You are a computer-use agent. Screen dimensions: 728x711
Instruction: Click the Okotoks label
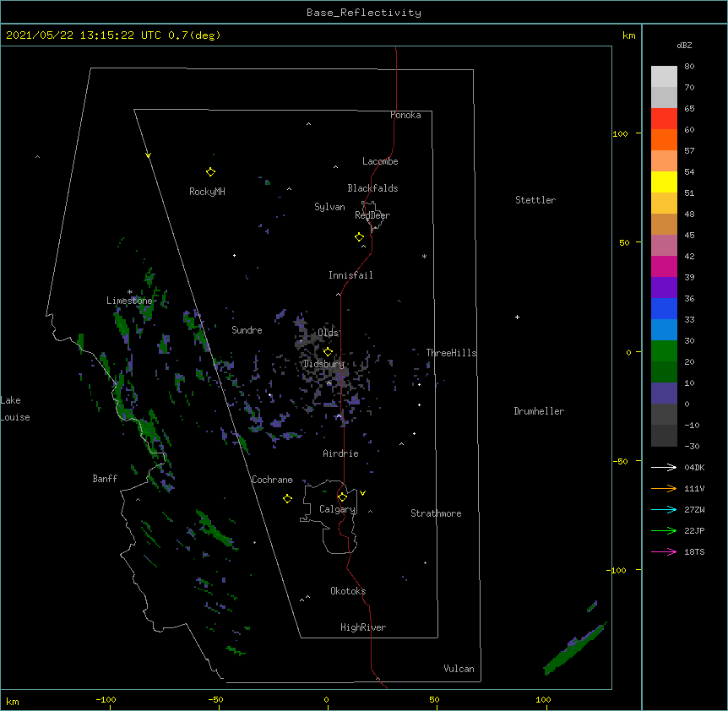click(x=348, y=591)
